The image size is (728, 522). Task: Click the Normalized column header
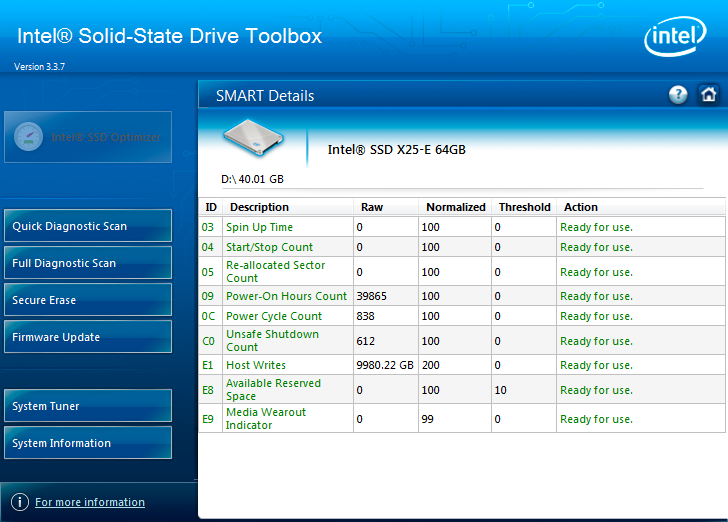click(x=455, y=207)
